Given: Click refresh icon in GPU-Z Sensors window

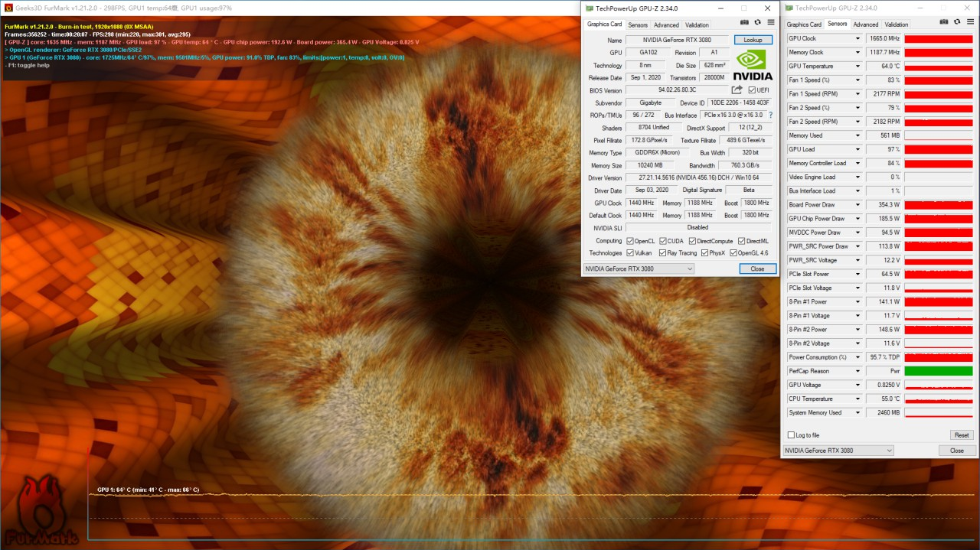Looking at the screenshot, I should [957, 23].
